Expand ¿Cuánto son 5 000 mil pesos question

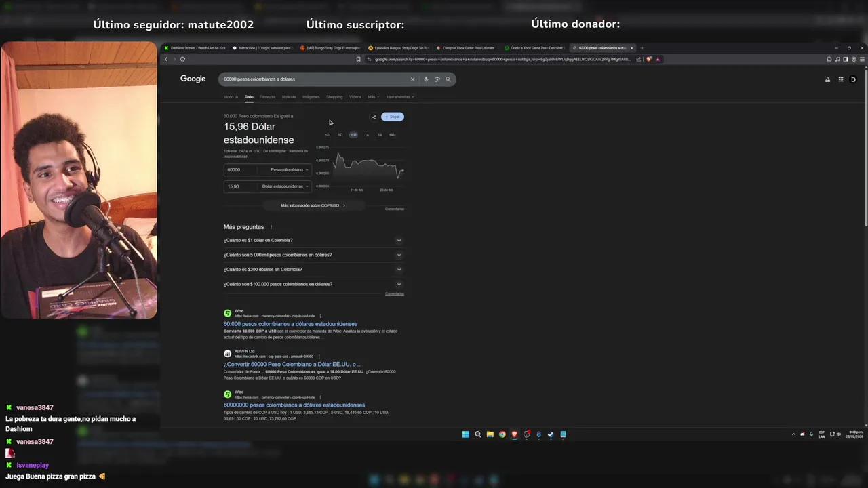pyautogui.click(x=313, y=255)
